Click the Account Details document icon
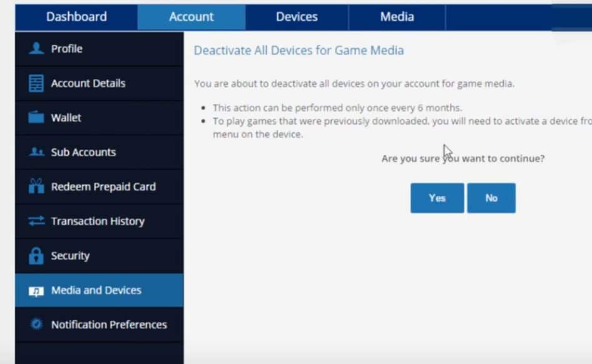592x364 pixels. 36,84
